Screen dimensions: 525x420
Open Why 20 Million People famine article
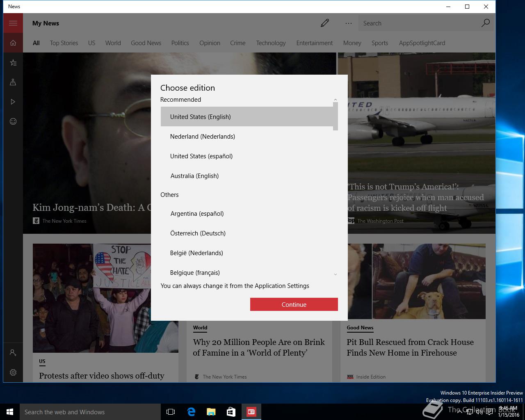tap(259, 347)
